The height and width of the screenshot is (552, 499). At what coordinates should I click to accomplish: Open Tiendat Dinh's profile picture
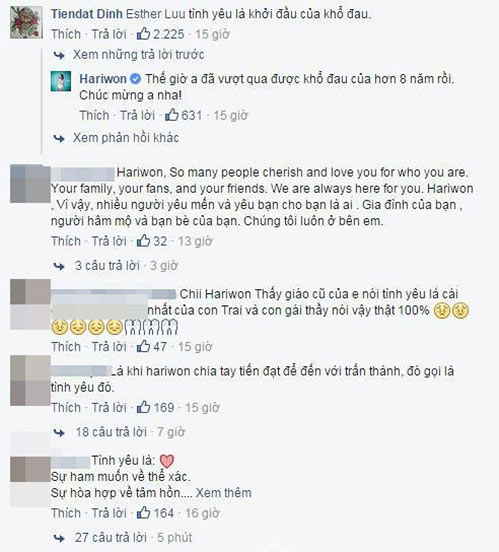click(26, 22)
